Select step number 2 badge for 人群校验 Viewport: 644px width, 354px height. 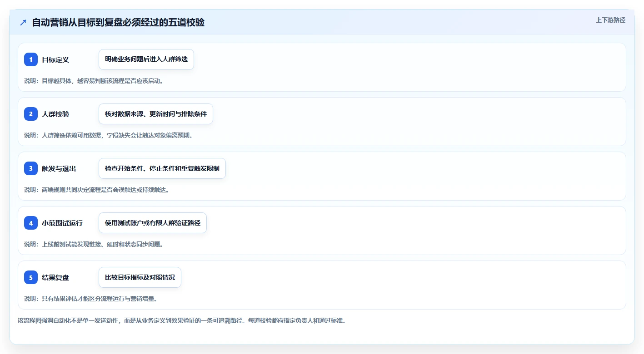[x=31, y=114]
